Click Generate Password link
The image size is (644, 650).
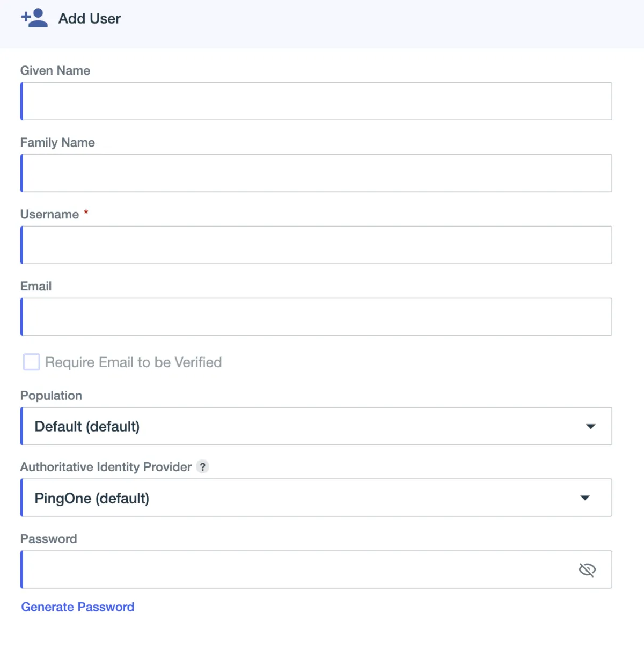click(x=78, y=607)
